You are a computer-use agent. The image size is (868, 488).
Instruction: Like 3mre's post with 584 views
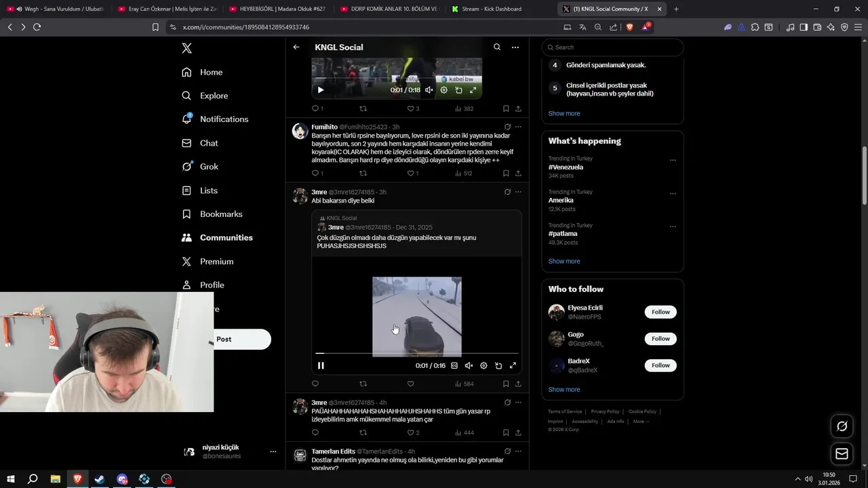coord(410,384)
